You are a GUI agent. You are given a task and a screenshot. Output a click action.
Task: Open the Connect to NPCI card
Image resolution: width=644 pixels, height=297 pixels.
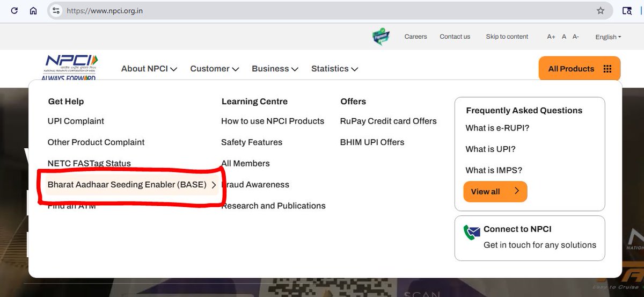pos(530,238)
